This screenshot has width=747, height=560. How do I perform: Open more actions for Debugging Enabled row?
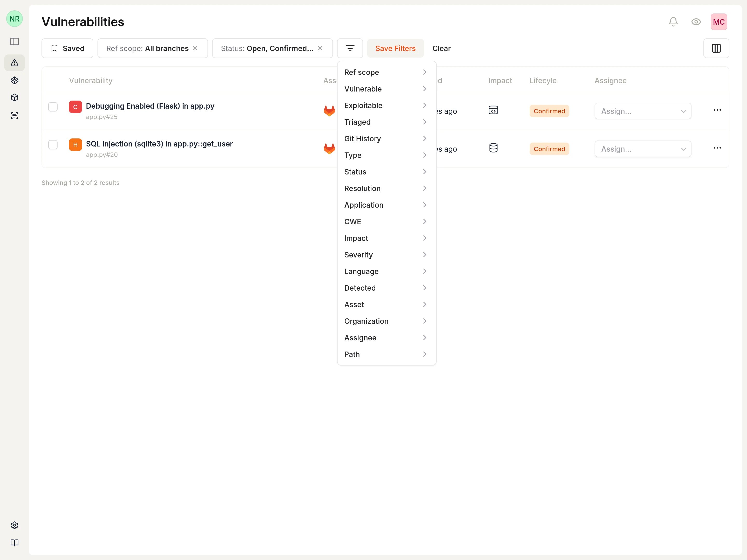tap(717, 110)
